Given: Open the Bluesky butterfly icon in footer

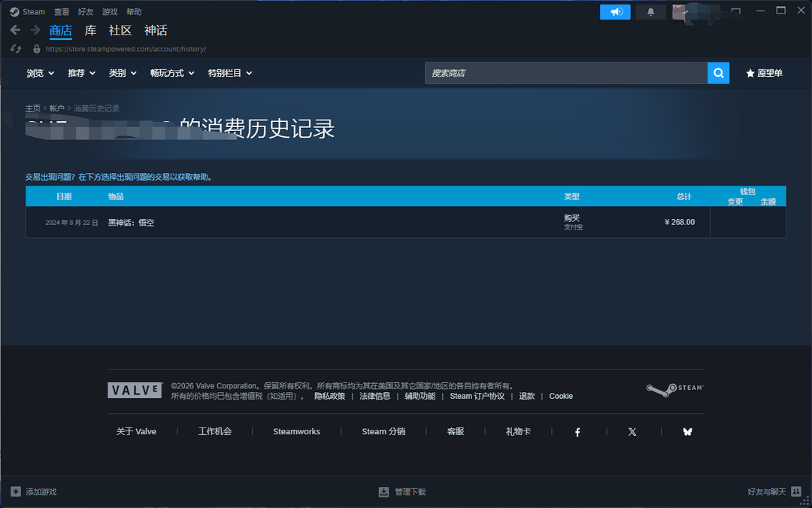Looking at the screenshot, I should point(687,432).
